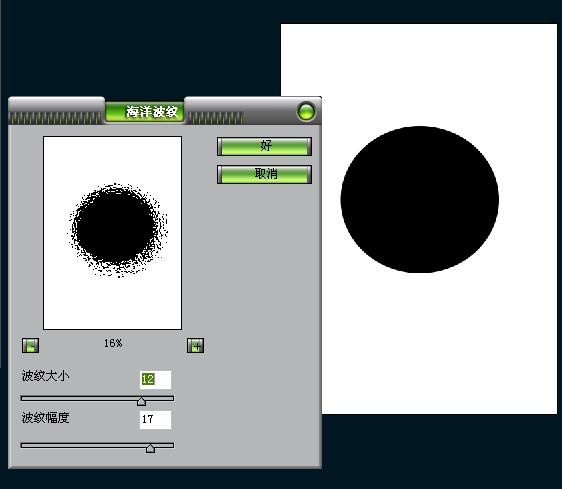Zoom out the preview with minus button
Image resolution: width=562 pixels, height=489 pixels.
[x=30, y=346]
